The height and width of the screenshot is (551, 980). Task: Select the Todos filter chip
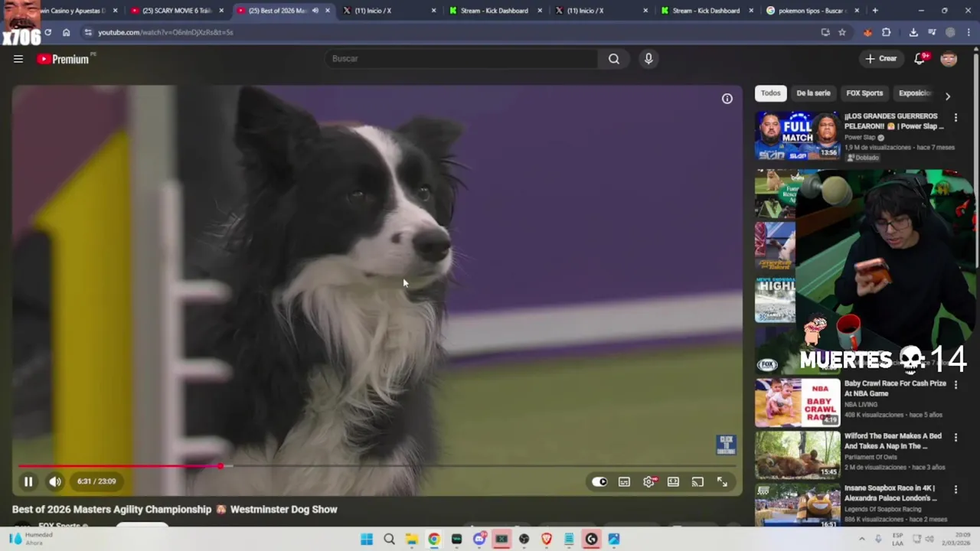[770, 93]
